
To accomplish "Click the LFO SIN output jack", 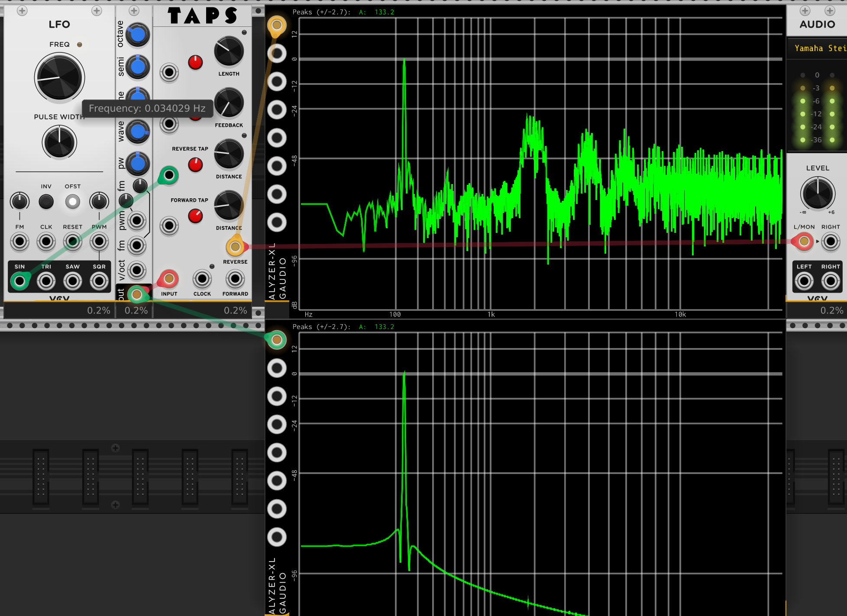I will pos(19,281).
